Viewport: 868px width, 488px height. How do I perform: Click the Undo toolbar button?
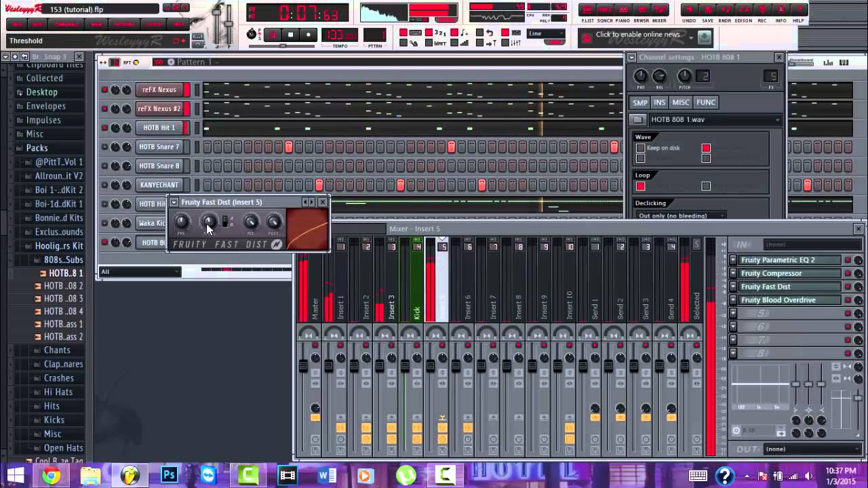click(689, 9)
